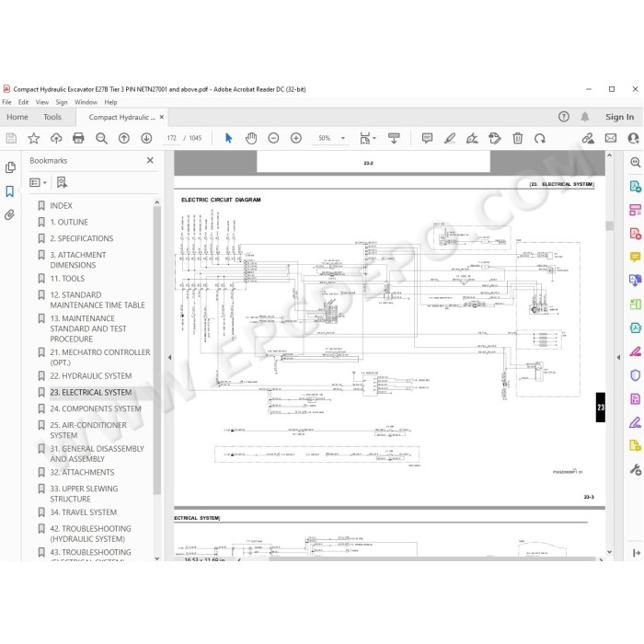Close the Compact Hydraulic document tab
Viewport: 644px width, 644px height.
pos(162,117)
